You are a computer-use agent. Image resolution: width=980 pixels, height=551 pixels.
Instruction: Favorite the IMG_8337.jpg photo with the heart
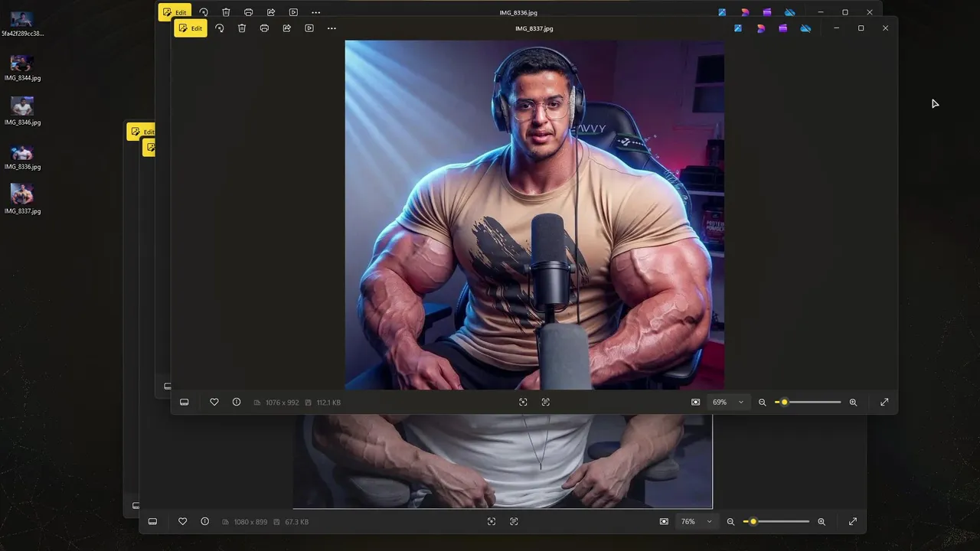214,403
